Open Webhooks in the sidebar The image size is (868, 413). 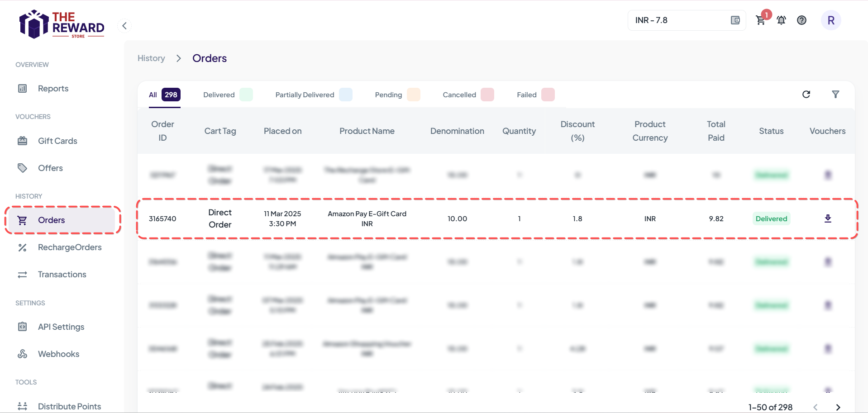tap(58, 354)
